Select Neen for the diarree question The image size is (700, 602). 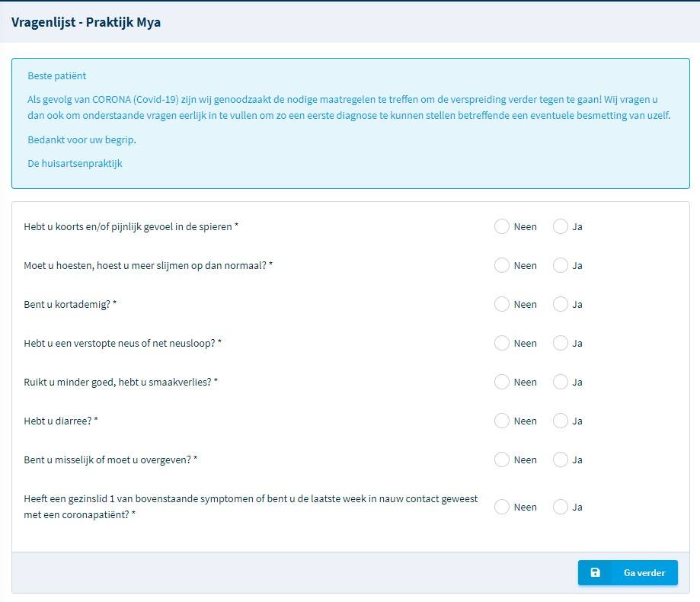[502, 421]
